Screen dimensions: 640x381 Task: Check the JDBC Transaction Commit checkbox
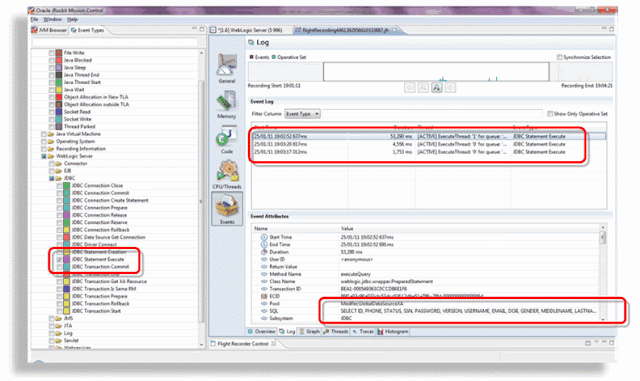tap(60, 267)
